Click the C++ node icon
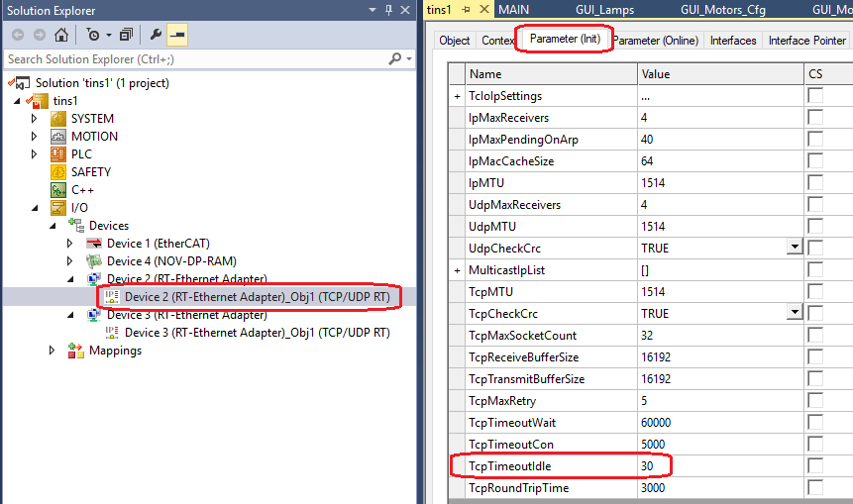Screen dimensions: 853x504 coord(59,190)
